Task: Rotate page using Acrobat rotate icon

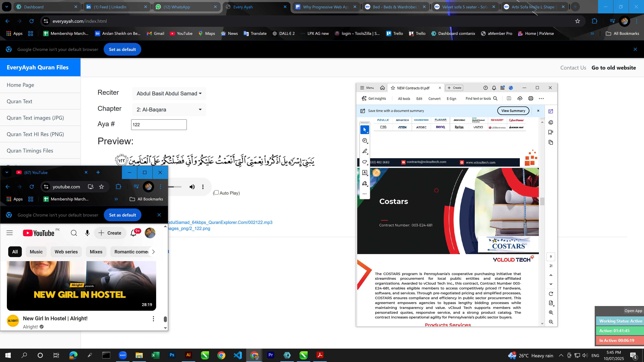Action: pyautogui.click(x=551, y=294)
